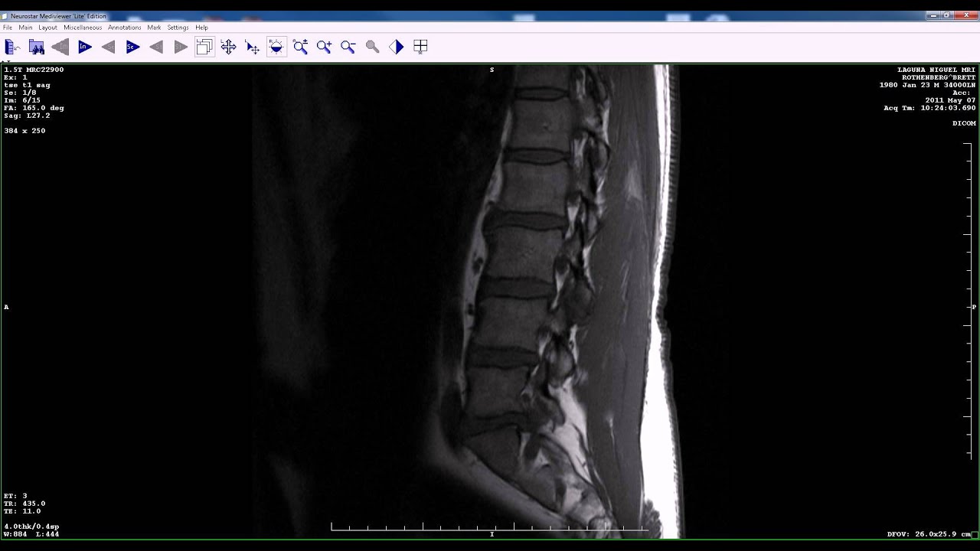The width and height of the screenshot is (980, 551).
Task: Click the exit/close study icon
Action: coord(12,47)
